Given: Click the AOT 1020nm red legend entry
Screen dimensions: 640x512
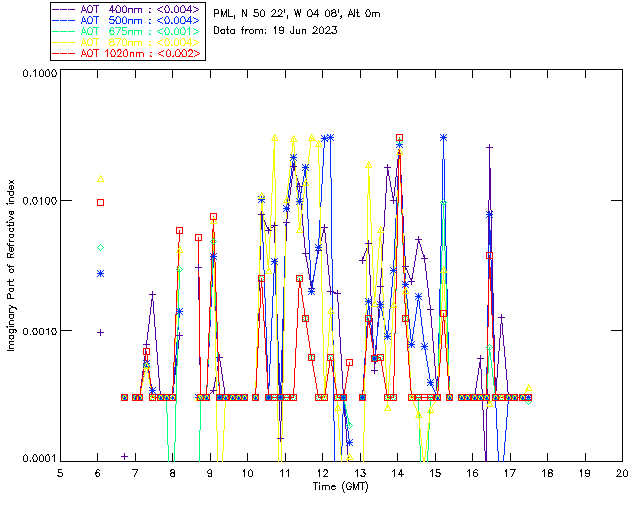Looking at the screenshot, I should 127,53.
